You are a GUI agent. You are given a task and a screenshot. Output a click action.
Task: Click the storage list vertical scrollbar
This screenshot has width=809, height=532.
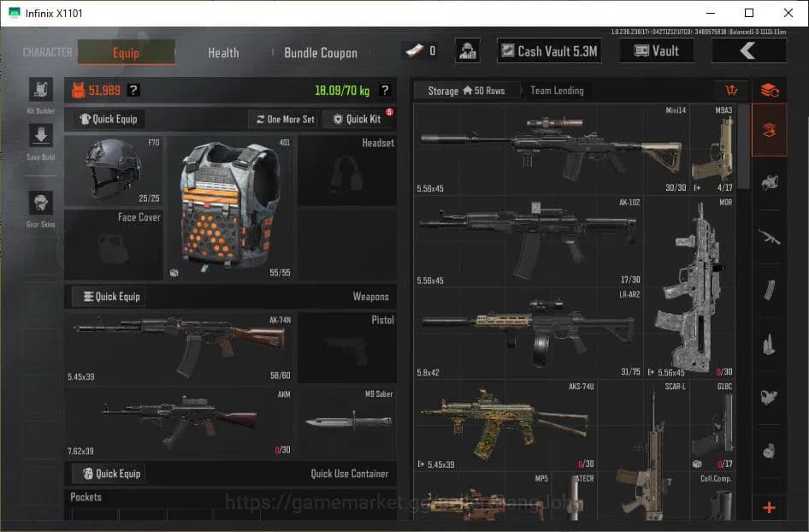point(743,145)
